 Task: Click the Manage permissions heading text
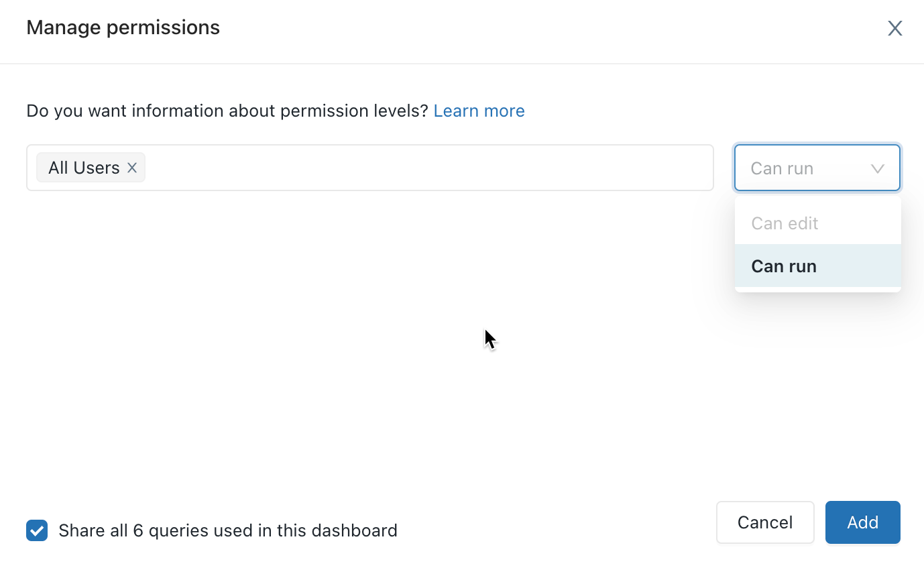click(x=123, y=27)
